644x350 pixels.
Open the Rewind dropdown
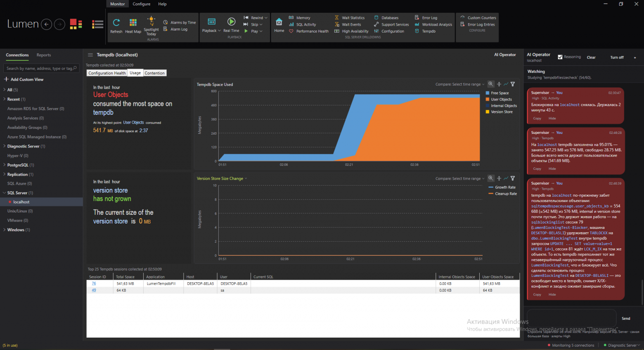point(256,18)
